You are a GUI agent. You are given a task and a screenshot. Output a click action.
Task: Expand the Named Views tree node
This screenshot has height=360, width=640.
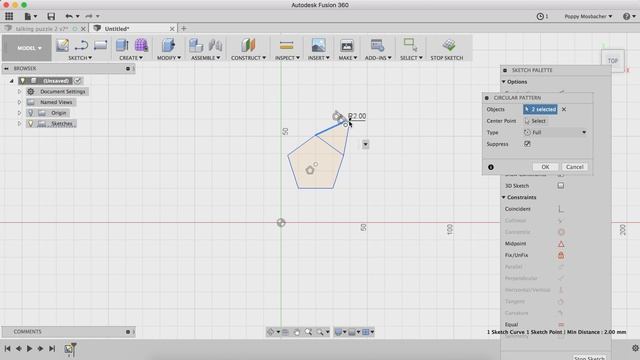pyautogui.click(x=19, y=102)
